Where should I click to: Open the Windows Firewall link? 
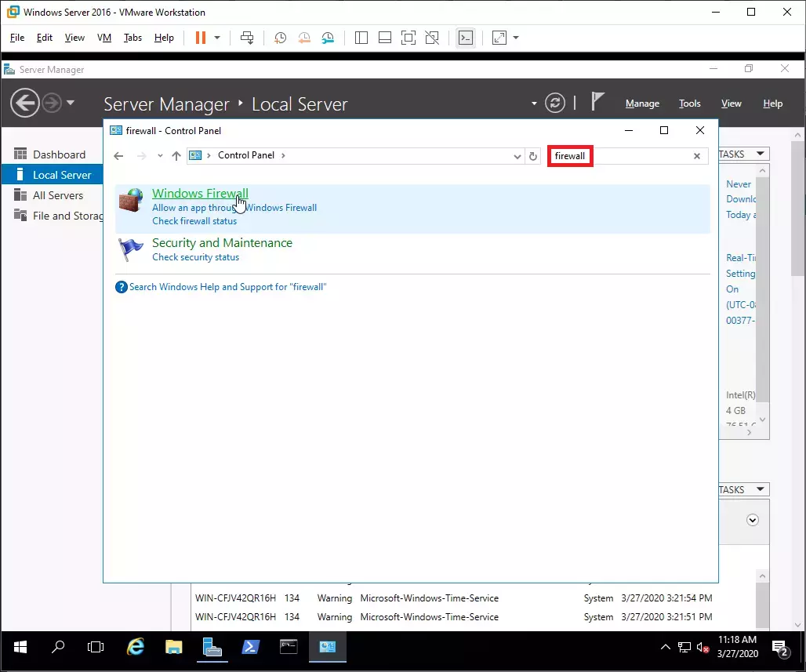tap(200, 194)
